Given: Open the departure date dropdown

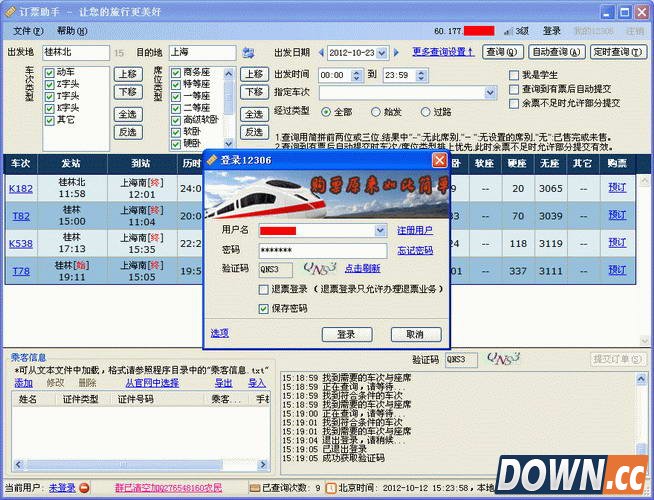Looking at the screenshot, I should tap(381, 53).
